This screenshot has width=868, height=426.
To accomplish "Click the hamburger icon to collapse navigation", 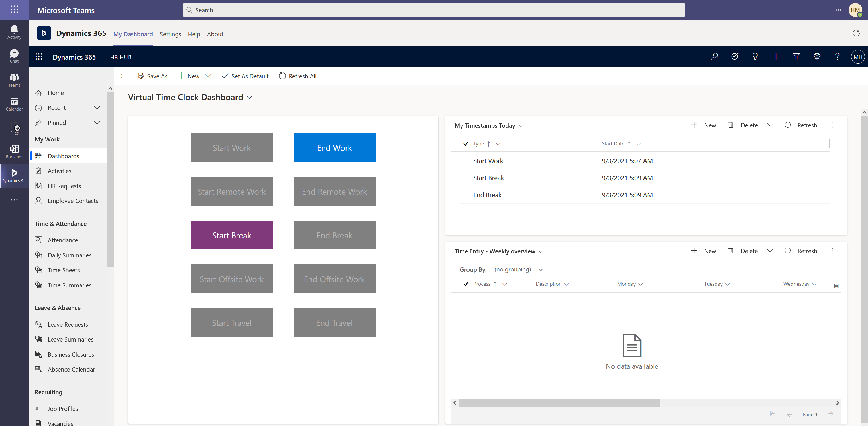I will pyautogui.click(x=38, y=76).
